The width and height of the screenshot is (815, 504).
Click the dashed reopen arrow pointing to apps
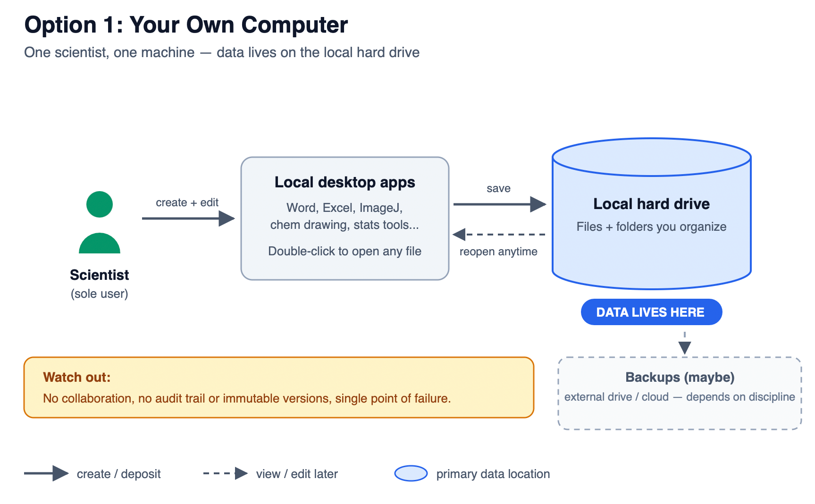coord(499,235)
